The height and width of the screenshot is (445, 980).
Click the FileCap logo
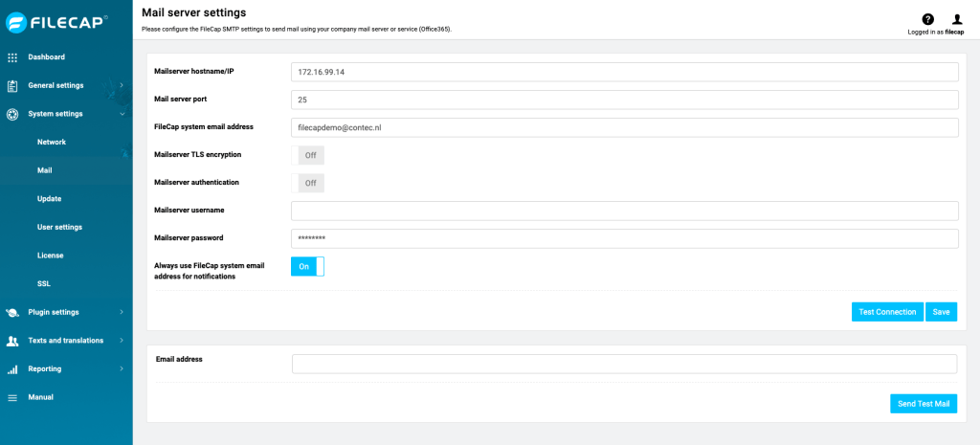tap(56, 23)
